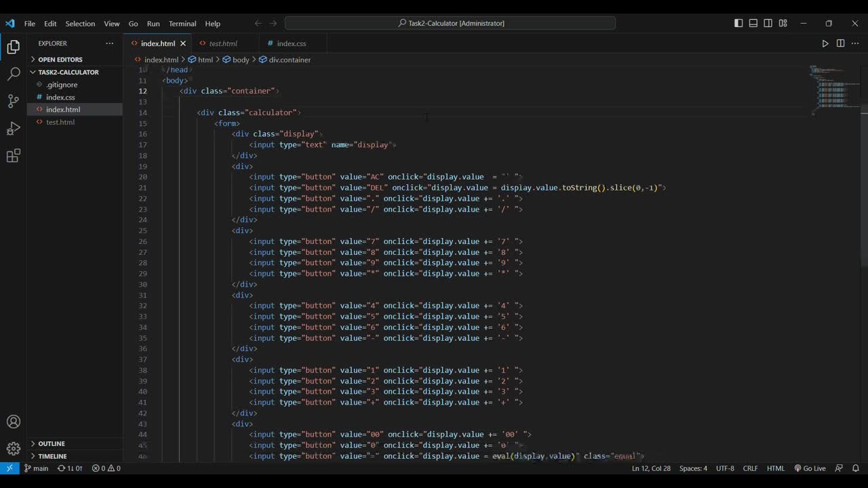The image size is (868, 488).
Task: Open the Source Control view
Action: [x=14, y=102]
